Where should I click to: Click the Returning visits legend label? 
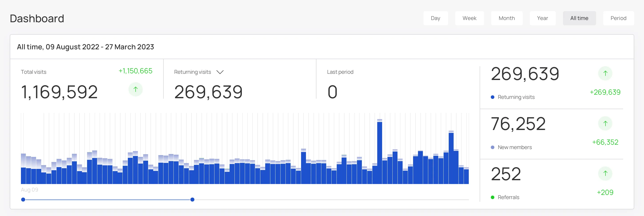click(x=516, y=97)
